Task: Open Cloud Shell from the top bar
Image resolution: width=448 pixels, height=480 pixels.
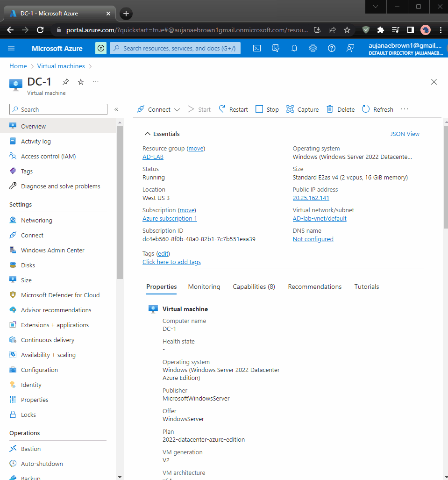Action: coord(257,48)
